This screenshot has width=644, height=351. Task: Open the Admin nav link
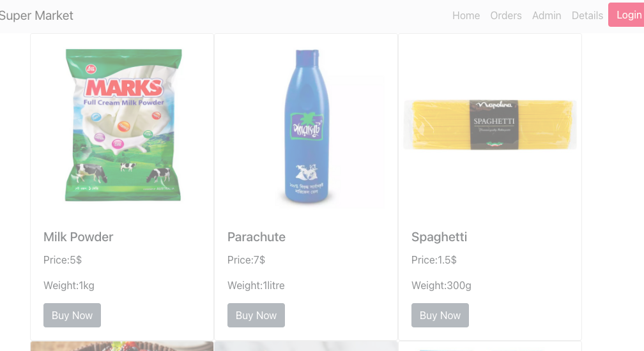point(546,15)
